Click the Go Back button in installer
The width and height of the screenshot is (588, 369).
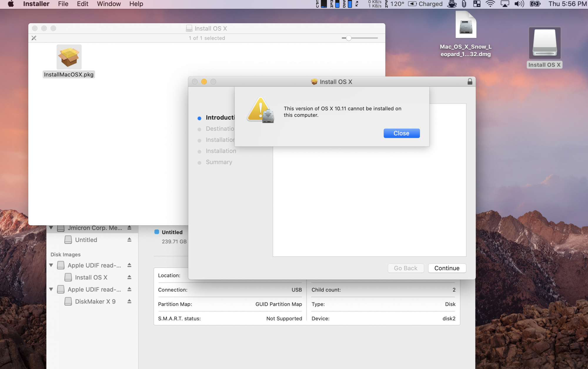pyautogui.click(x=405, y=268)
